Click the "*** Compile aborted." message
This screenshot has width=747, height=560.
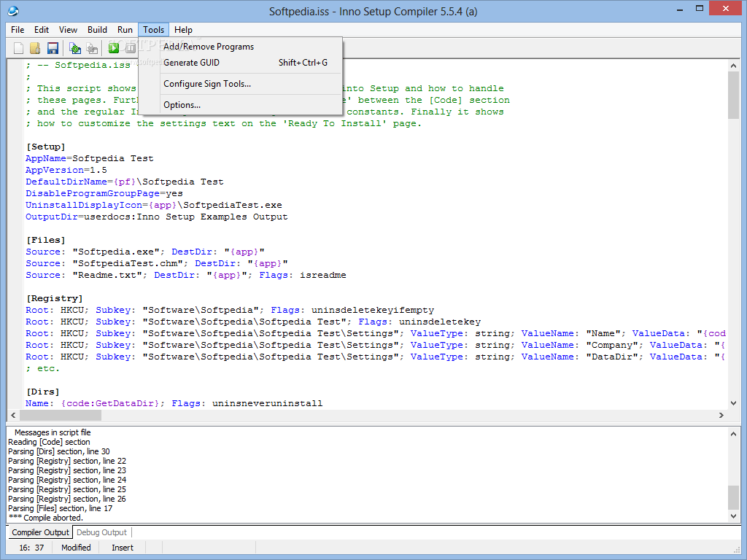[x=46, y=518]
